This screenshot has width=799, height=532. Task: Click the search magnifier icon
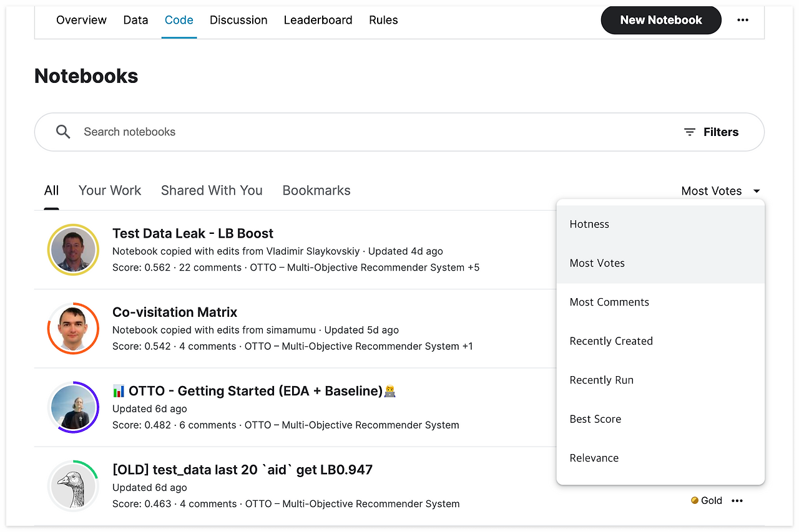click(x=63, y=132)
